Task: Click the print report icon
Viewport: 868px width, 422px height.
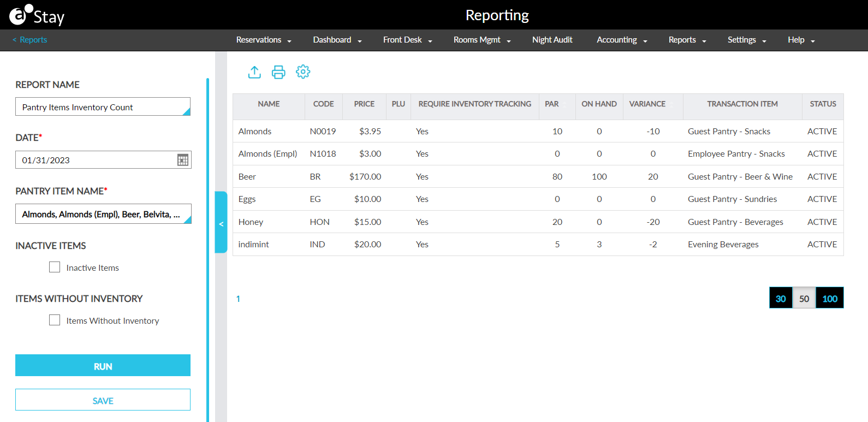Action: [x=278, y=72]
